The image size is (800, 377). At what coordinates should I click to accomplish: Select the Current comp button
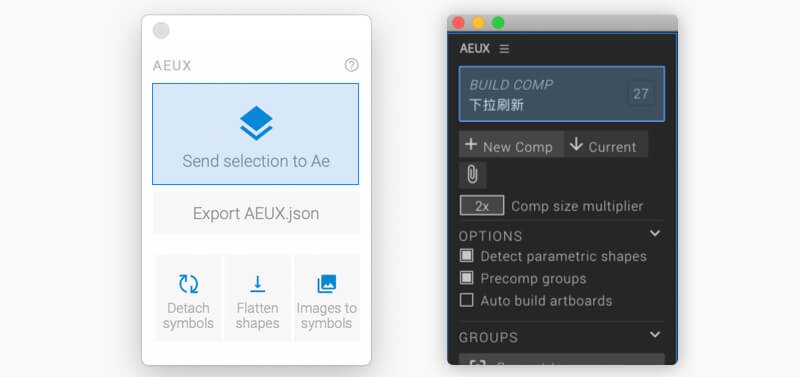click(x=606, y=145)
